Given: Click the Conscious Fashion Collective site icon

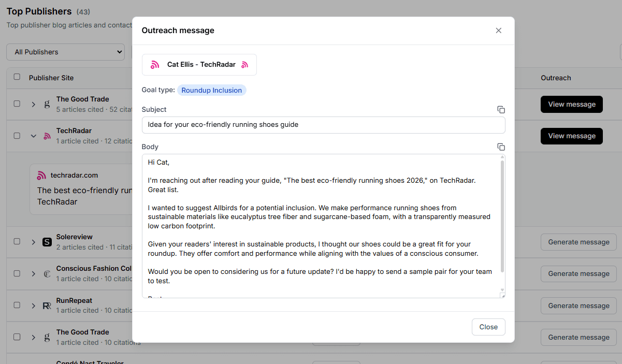Looking at the screenshot, I should pos(47,273).
